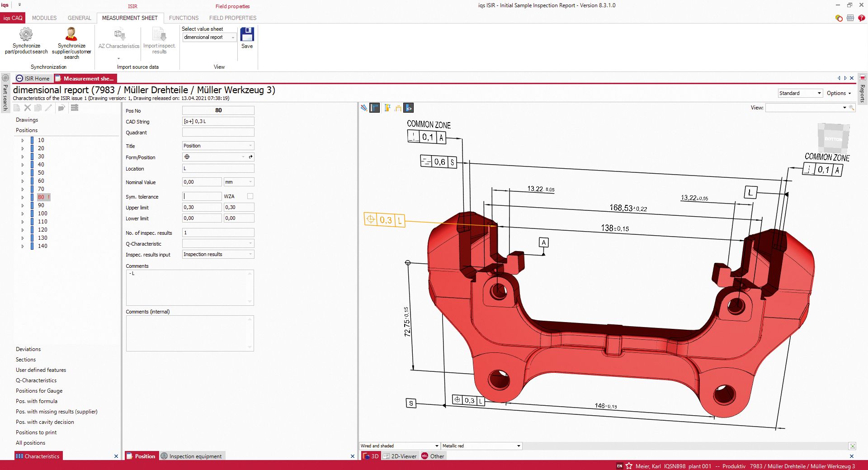Viewport: 868px width, 470px height.
Task: Open Synchronize supplier/customer search
Action: [71, 41]
